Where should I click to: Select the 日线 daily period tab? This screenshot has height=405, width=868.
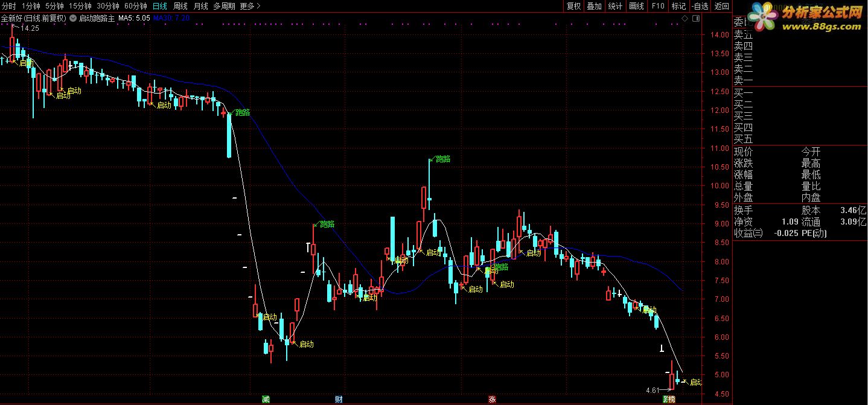[159, 6]
